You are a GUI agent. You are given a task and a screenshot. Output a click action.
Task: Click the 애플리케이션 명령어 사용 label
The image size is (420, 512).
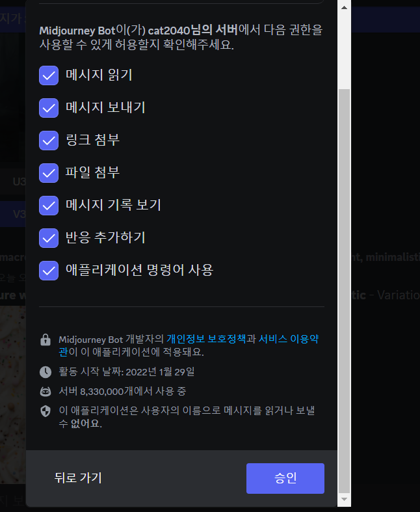[139, 270]
